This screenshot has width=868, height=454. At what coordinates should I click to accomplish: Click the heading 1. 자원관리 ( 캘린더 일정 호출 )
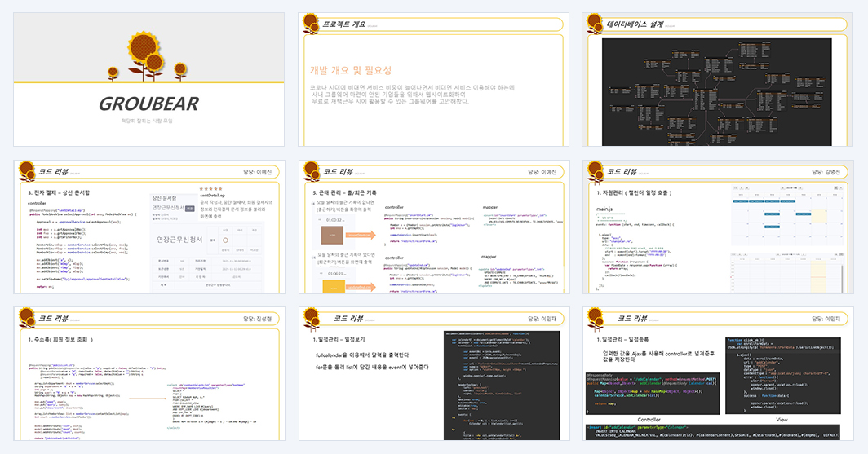(634, 192)
